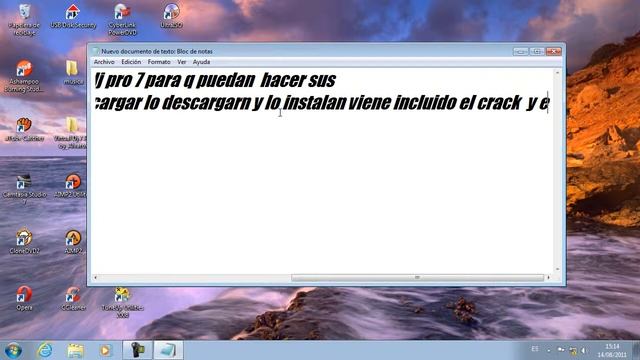Select the AIMP2 player shortcut
640x360 pixels.
(73, 241)
